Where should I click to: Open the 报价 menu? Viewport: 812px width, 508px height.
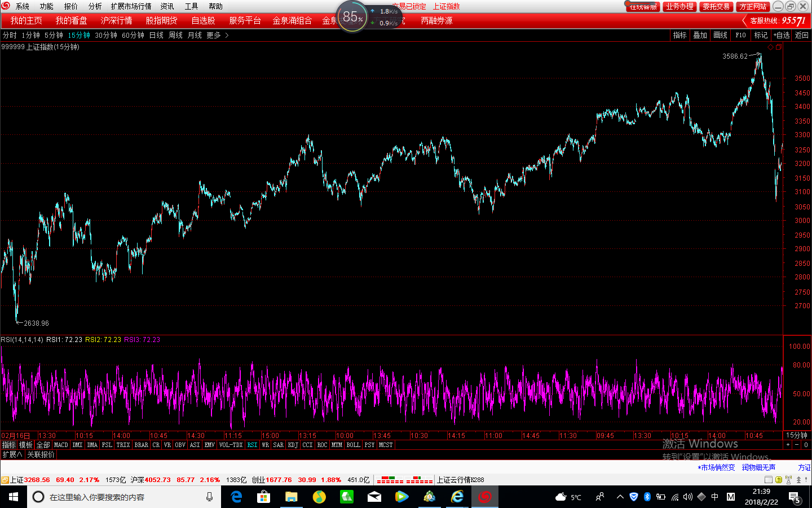tap(71, 6)
